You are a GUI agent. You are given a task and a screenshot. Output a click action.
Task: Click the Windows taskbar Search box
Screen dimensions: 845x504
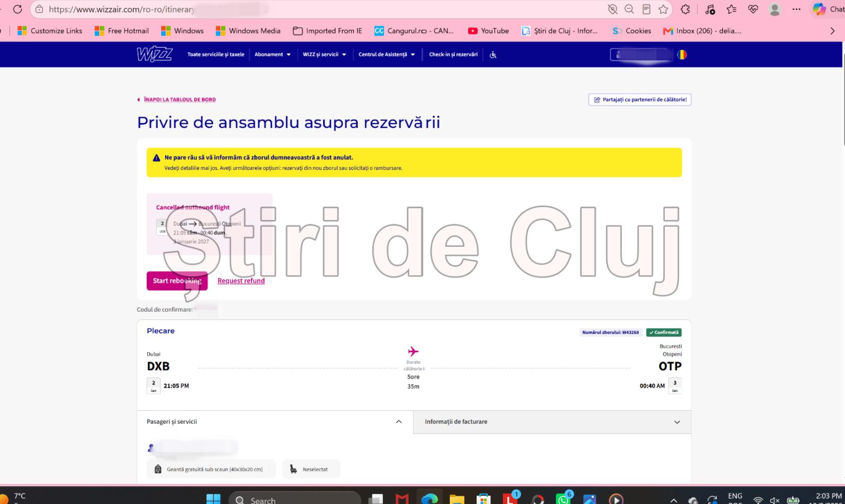point(294,500)
